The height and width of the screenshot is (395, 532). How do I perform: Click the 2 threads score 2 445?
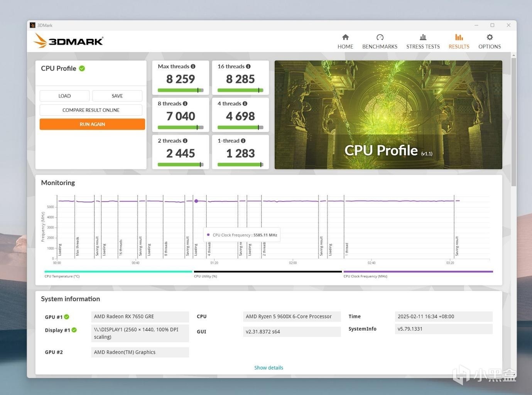click(181, 154)
